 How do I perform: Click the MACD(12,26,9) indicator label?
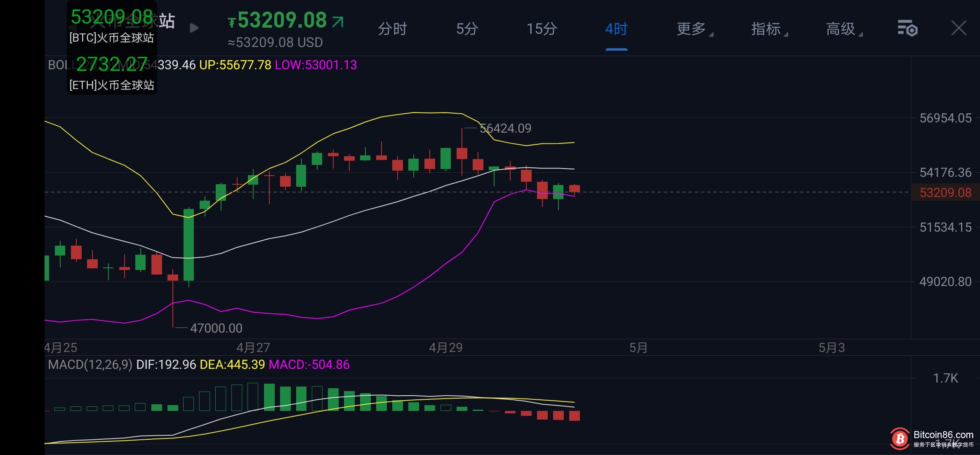click(90, 365)
